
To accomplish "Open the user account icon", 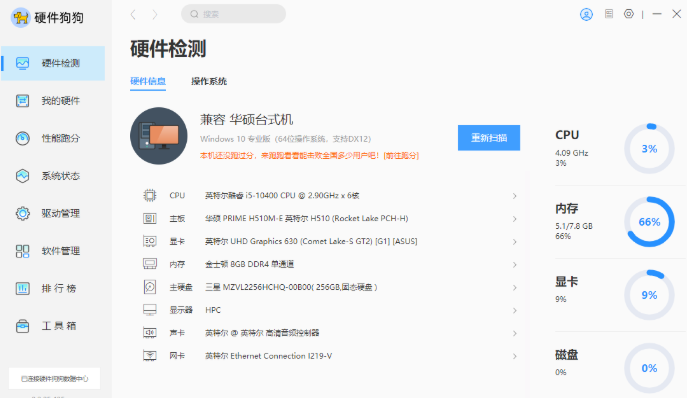I will tap(586, 14).
